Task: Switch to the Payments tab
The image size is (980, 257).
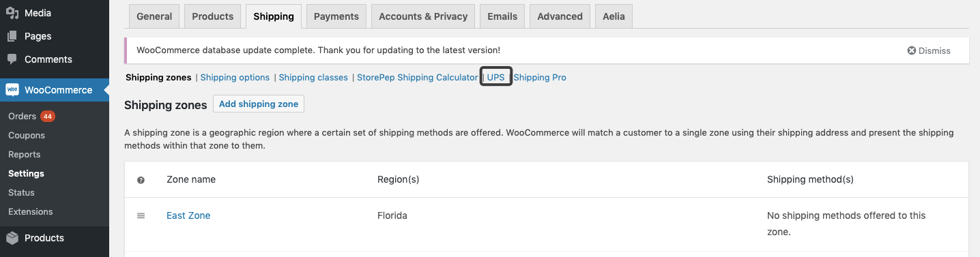Action: click(x=336, y=16)
